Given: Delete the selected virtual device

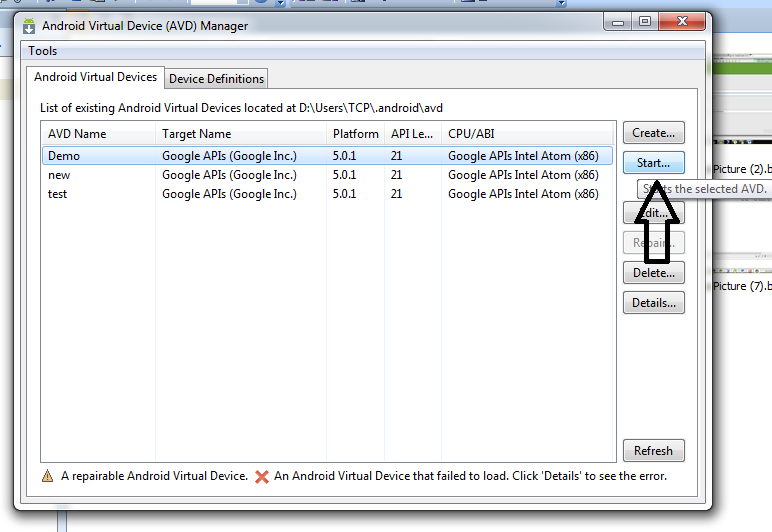Looking at the screenshot, I should click(x=653, y=273).
